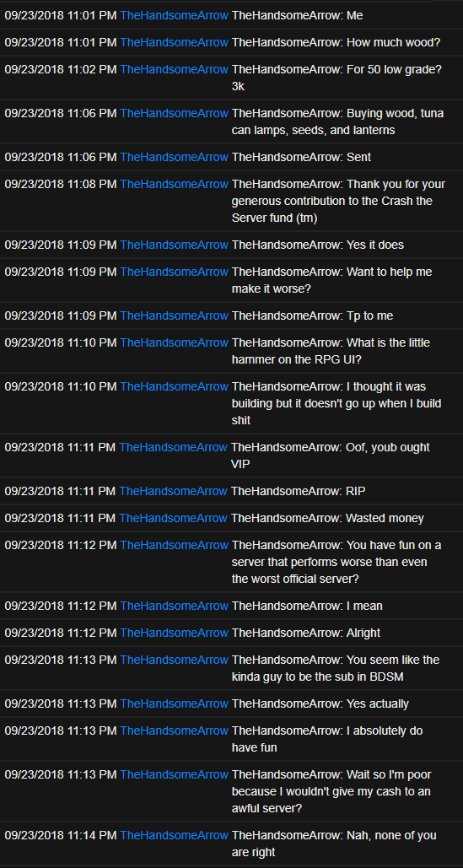Click the username link next to "Nah, none of you are right"

pyautogui.click(x=174, y=835)
